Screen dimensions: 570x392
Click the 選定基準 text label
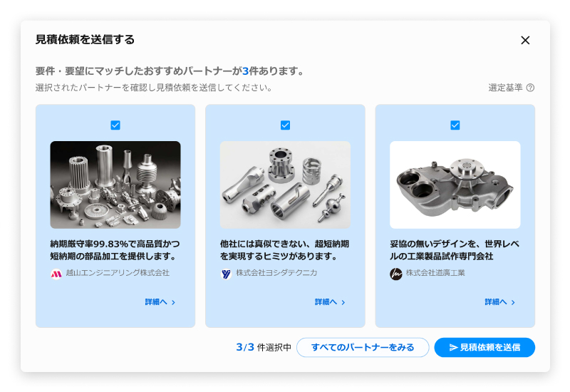point(505,88)
